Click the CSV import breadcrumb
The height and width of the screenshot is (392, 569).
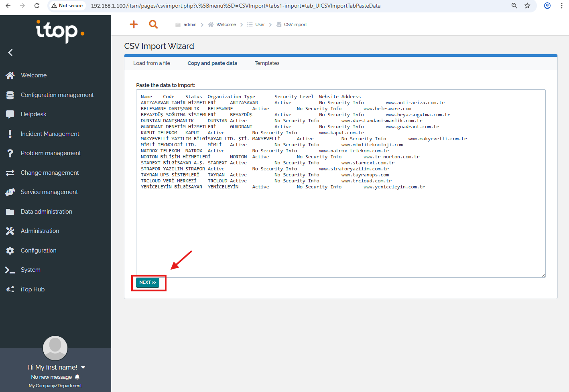[295, 24]
